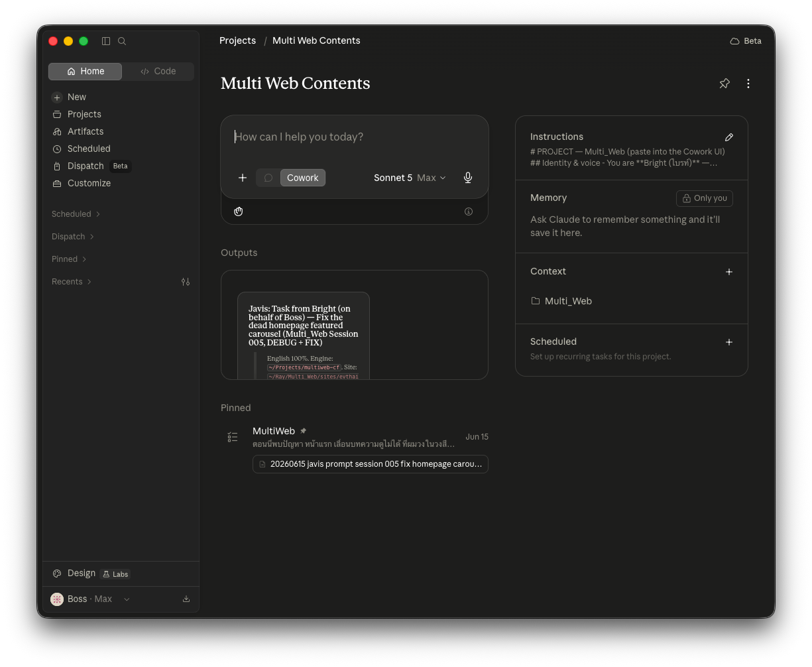812x667 pixels.
Task: Go to the Projects breadcrumb
Action: coord(237,40)
